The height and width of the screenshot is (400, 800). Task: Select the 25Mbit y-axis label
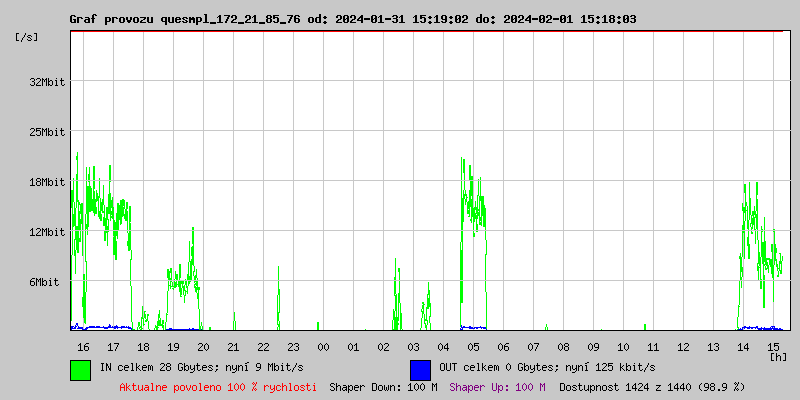47,132
